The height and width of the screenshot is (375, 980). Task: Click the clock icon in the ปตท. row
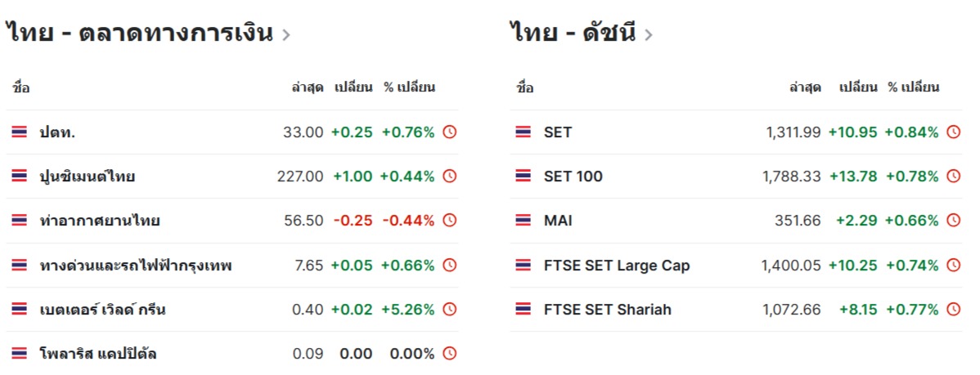(x=449, y=132)
